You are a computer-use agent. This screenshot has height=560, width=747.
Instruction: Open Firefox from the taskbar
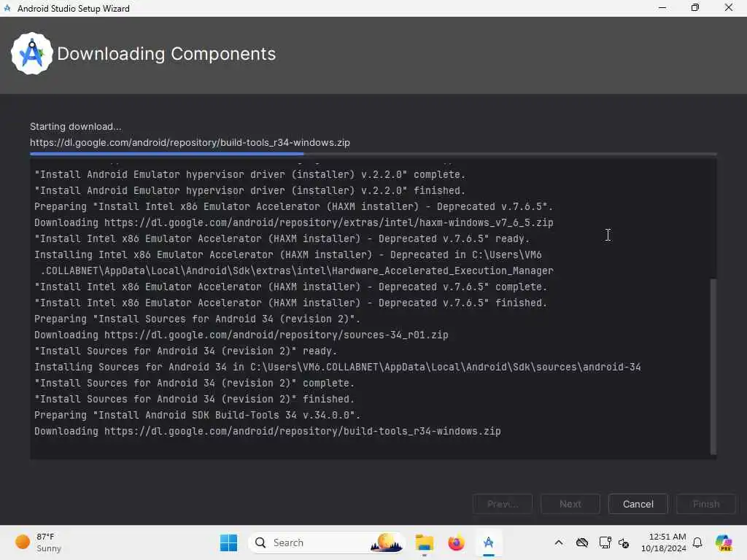[456, 542]
